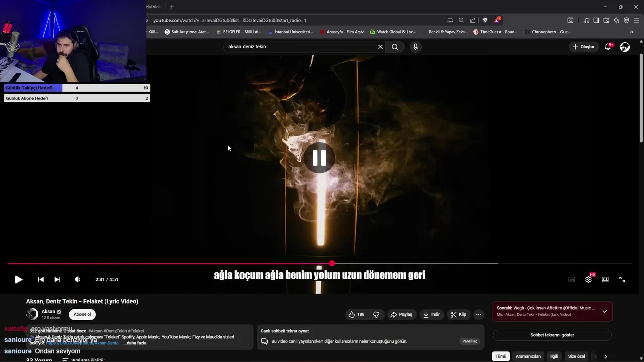Start voice search with microphone
644x362 pixels.
tap(415, 47)
